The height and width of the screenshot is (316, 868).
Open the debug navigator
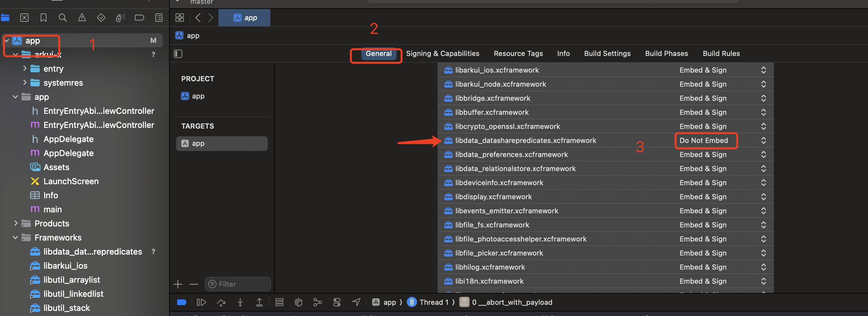click(x=120, y=18)
